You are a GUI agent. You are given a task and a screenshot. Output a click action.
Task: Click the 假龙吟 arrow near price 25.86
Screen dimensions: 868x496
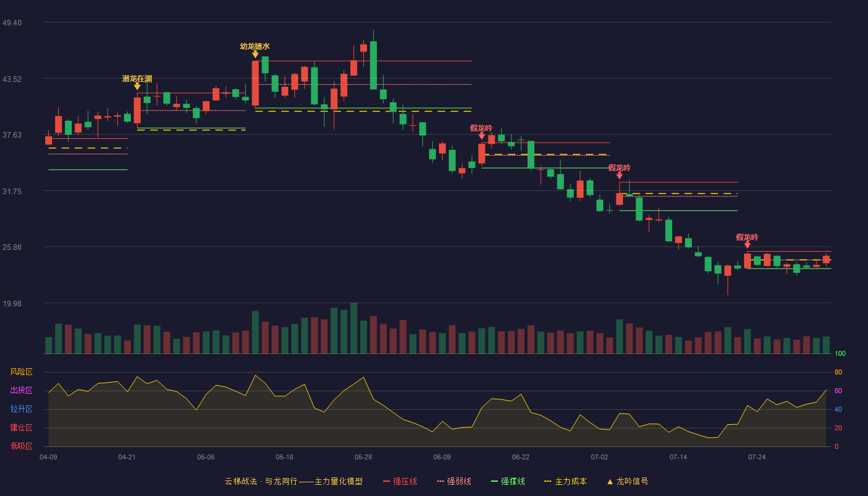click(x=747, y=245)
